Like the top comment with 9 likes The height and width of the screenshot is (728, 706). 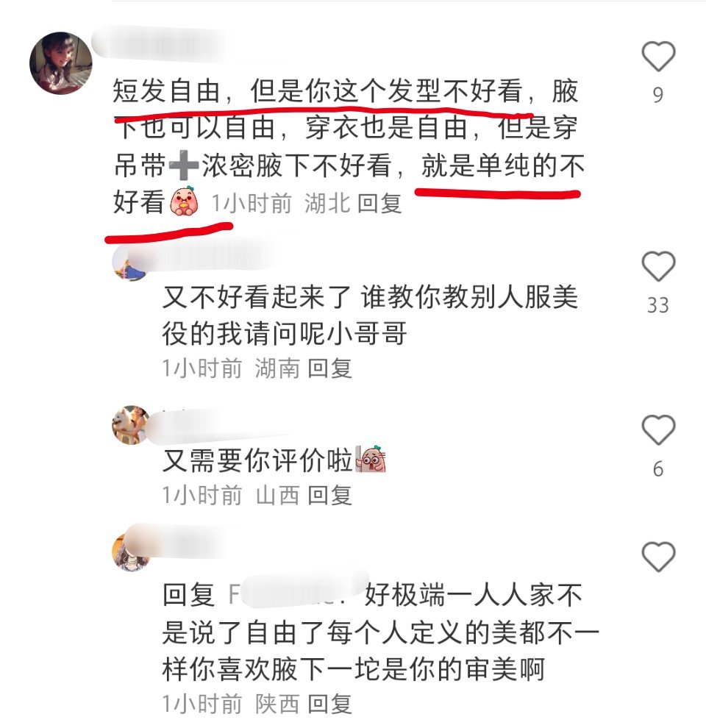(658, 56)
